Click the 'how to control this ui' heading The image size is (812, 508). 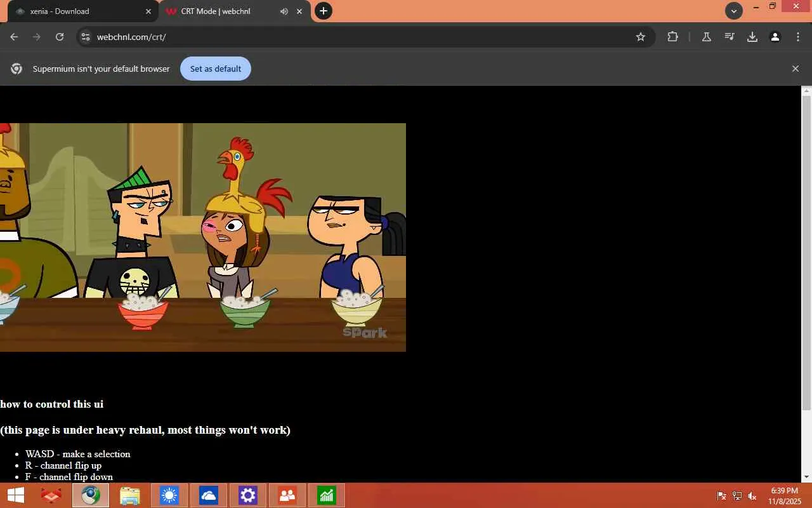51,404
